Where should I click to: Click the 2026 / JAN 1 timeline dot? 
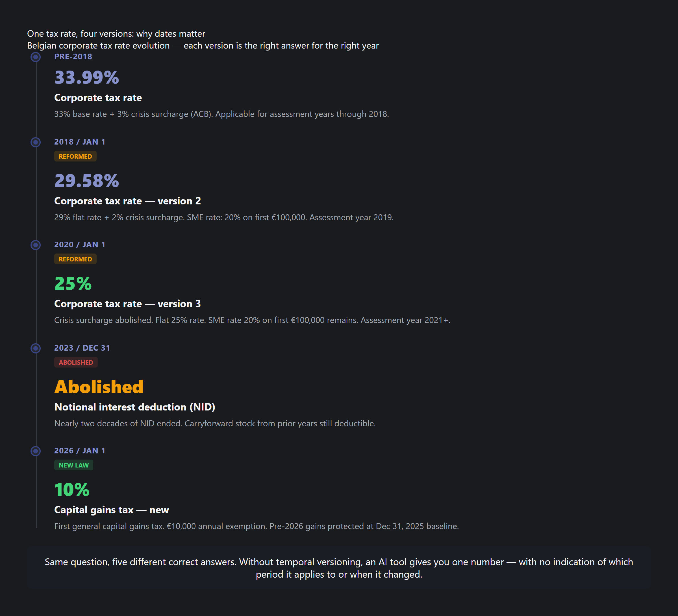(36, 451)
